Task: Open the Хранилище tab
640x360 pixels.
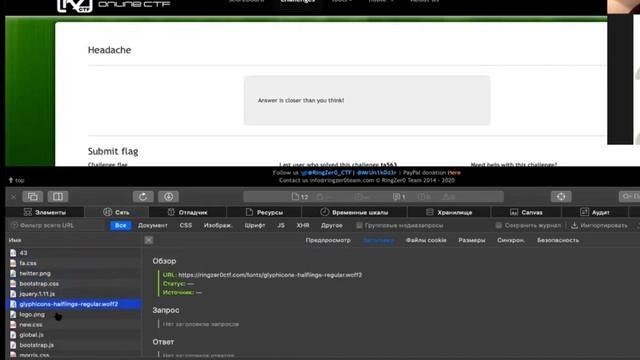Action: coord(449,212)
